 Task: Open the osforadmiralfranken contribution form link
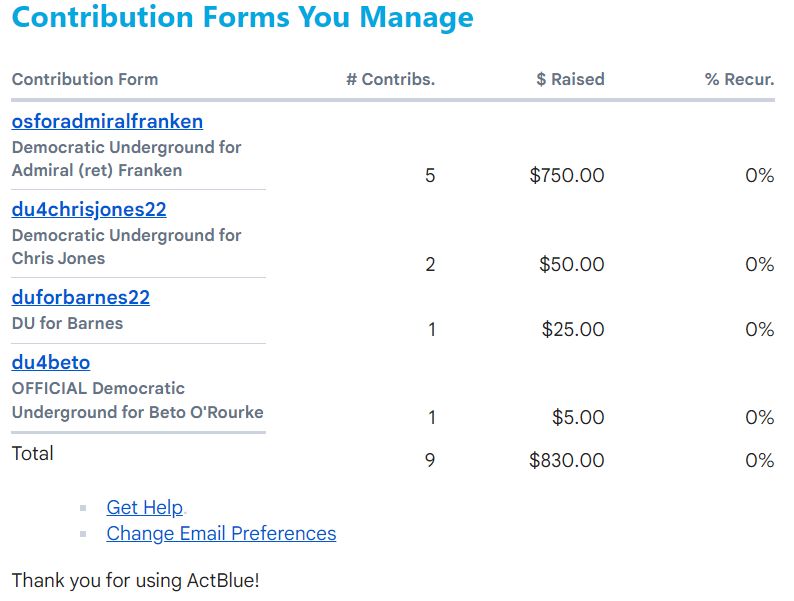coord(107,122)
